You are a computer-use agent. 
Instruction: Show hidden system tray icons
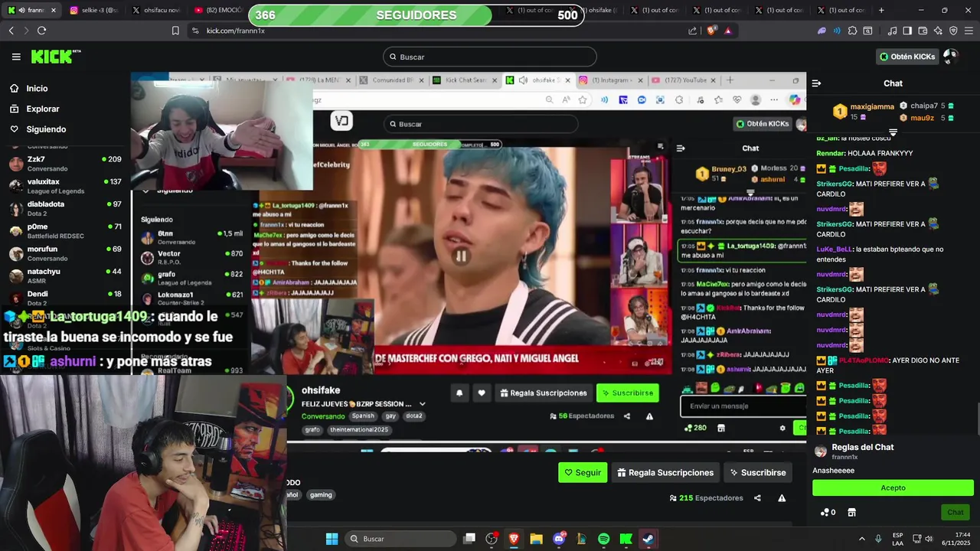861,539
